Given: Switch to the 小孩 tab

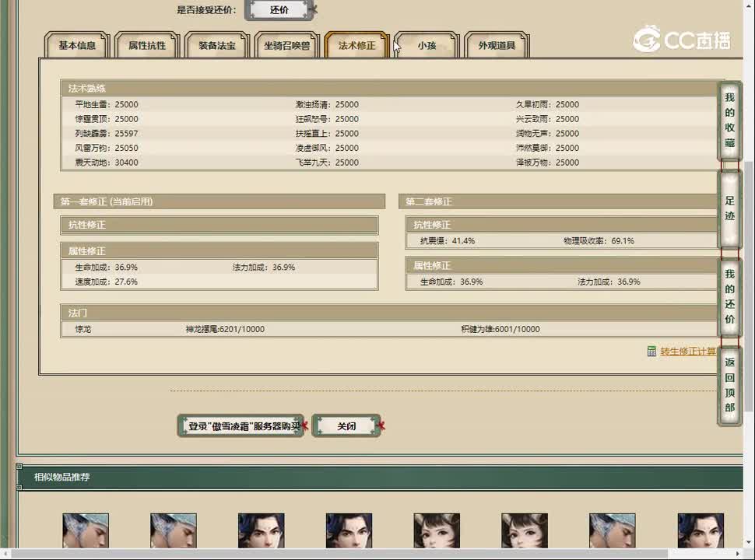Looking at the screenshot, I should (425, 46).
